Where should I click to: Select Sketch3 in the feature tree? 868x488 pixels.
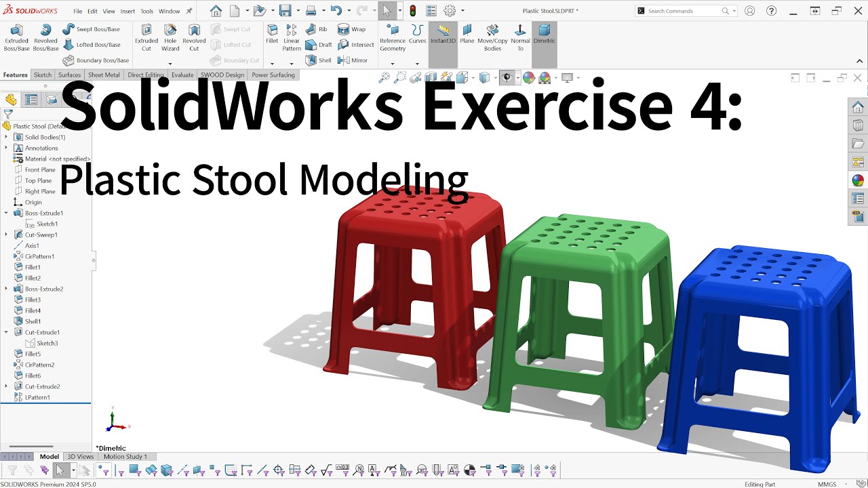pos(47,343)
